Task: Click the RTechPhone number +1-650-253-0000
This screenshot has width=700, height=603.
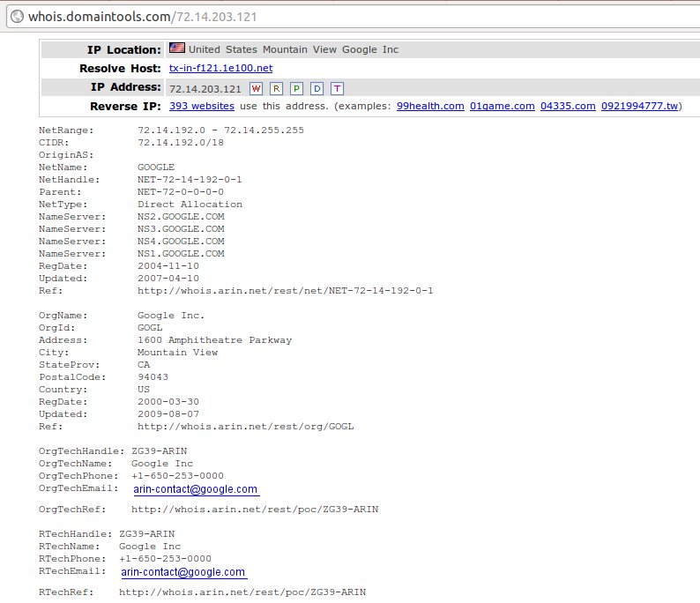Action: [x=165, y=559]
